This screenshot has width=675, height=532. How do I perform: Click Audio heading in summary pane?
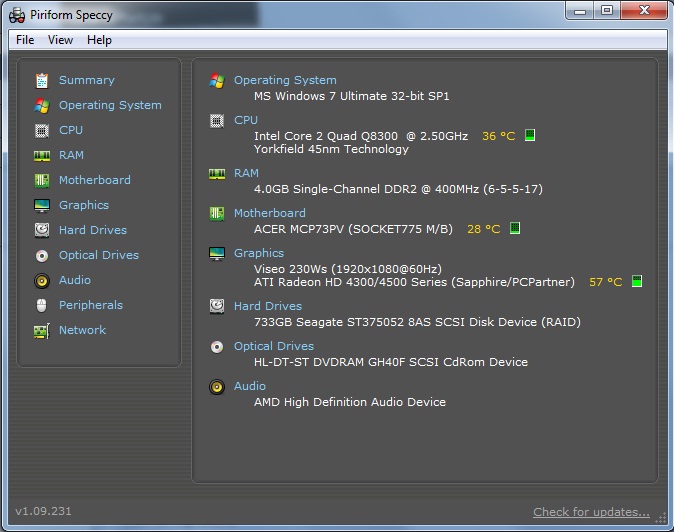pos(250,386)
